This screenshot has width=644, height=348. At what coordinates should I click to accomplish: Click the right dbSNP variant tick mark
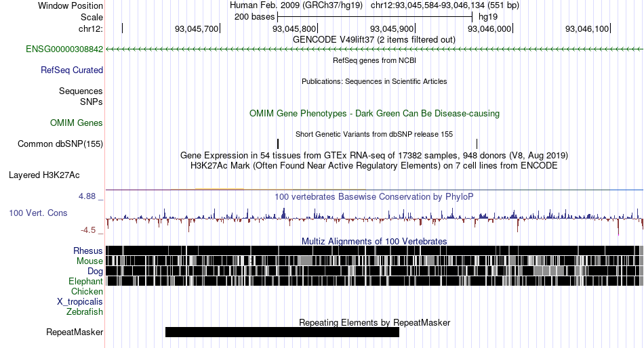coord(477,144)
